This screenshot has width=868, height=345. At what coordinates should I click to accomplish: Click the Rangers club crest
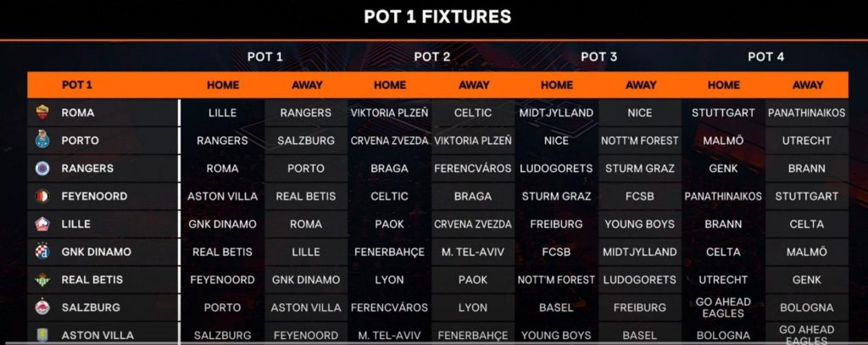point(43,169)
